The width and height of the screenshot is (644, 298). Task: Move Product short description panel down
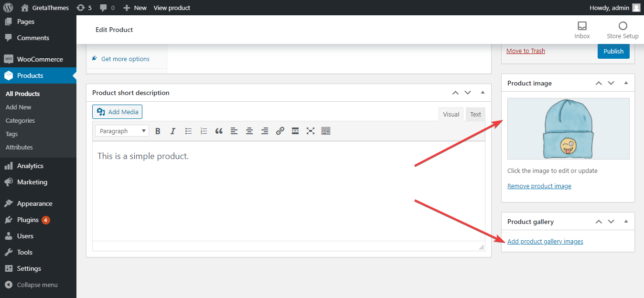468,93
